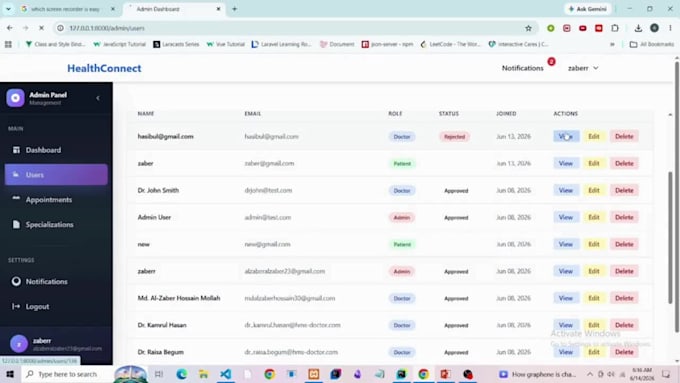This screenshot has height=383, width=680.
Task: Delete Dr. John Smith's record
Action: [x=624, y=190]
